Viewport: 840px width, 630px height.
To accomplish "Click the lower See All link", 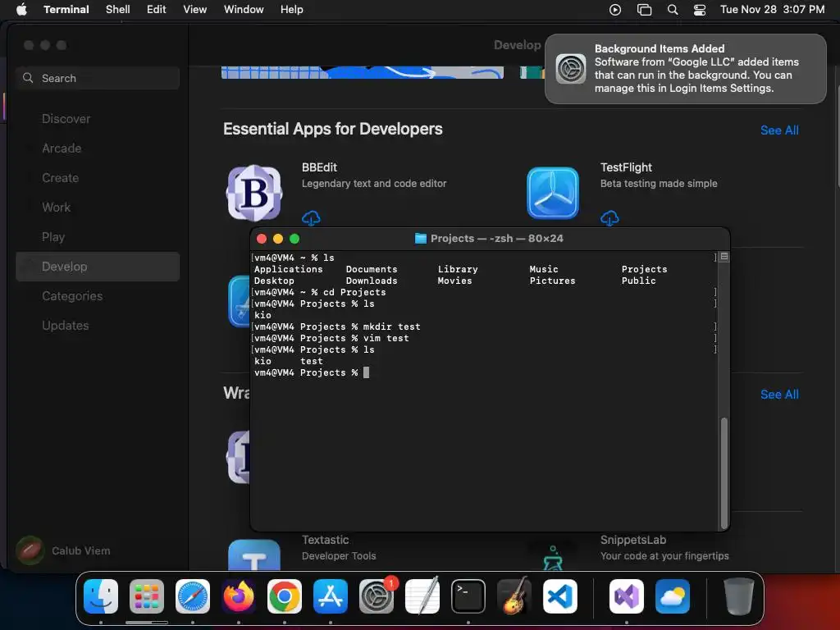I will [x=779, y=395].
